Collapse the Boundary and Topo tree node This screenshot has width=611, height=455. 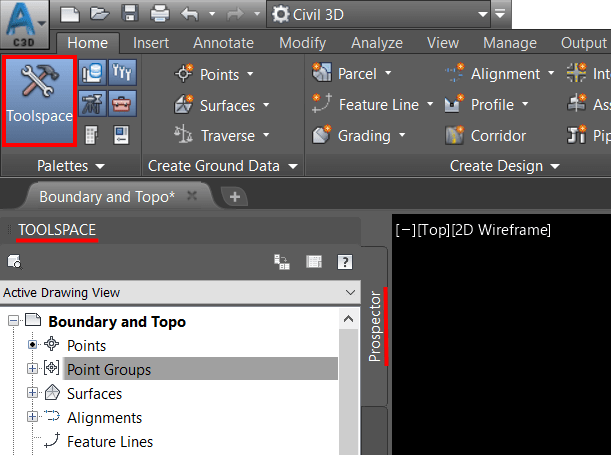click(x=13, y=321)
